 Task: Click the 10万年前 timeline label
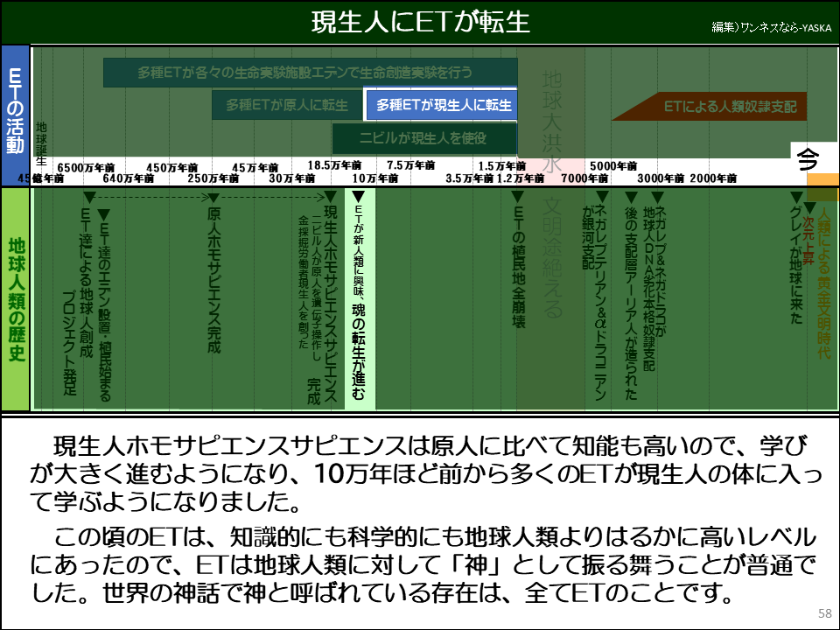[x=373, y=178]
